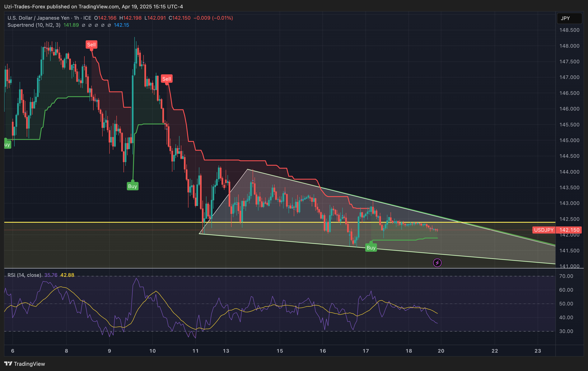The width and height of the screenshot is (588, 371).
Task: Click the first Sell signal label near date 8
Action: [91, 45]
